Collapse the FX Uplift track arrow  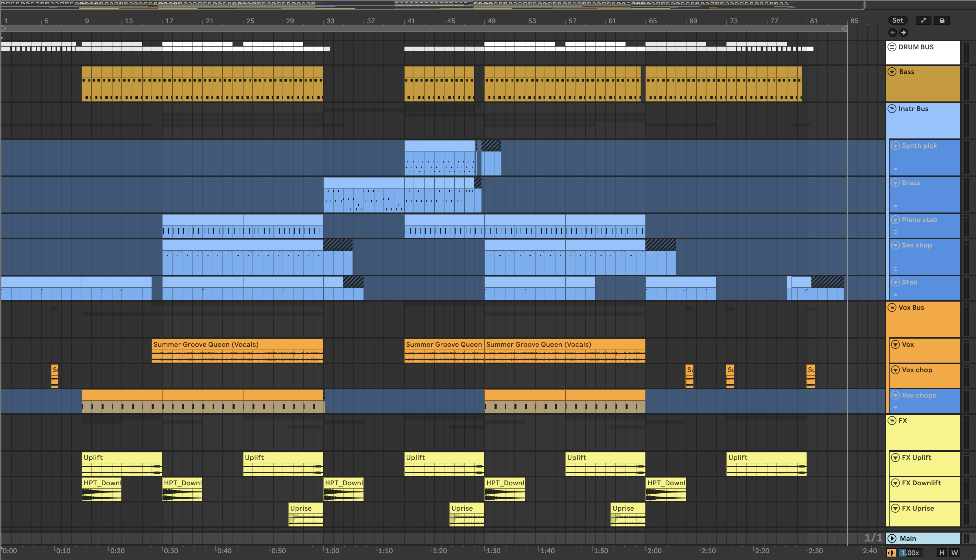coord(895,457)
